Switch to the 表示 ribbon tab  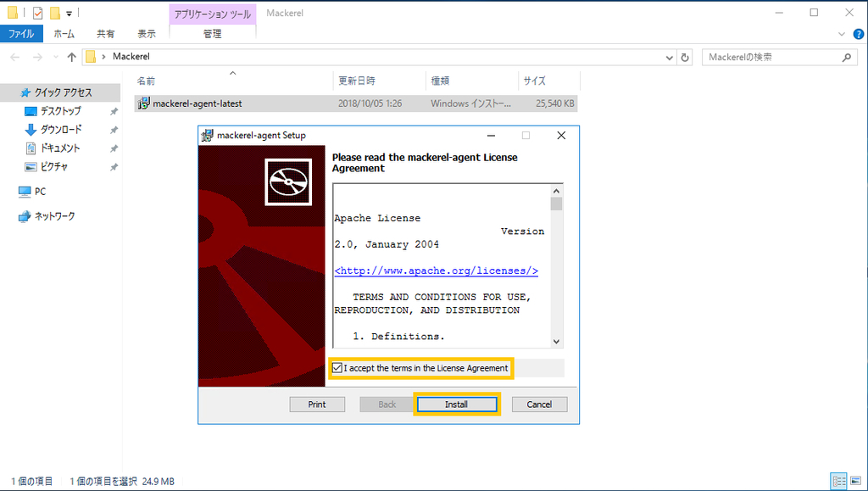coord(147,34)
